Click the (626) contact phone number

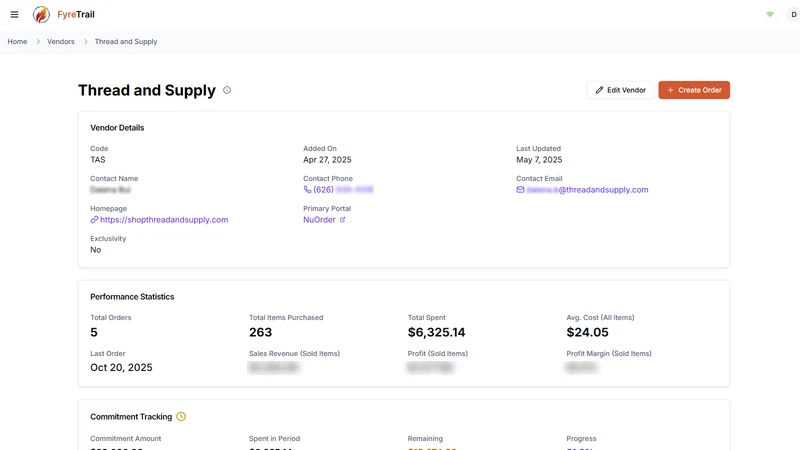point(343,189)
